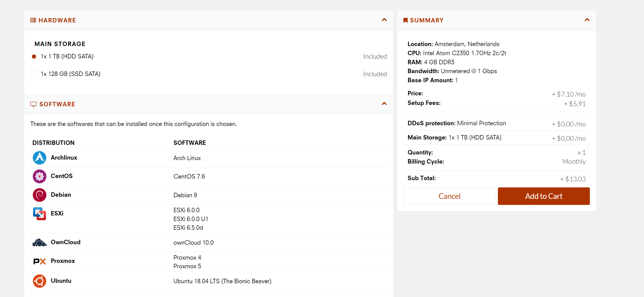Screen dimensions: 644x297
Task: Collapse the Software section
Action: tap(384, 104)
